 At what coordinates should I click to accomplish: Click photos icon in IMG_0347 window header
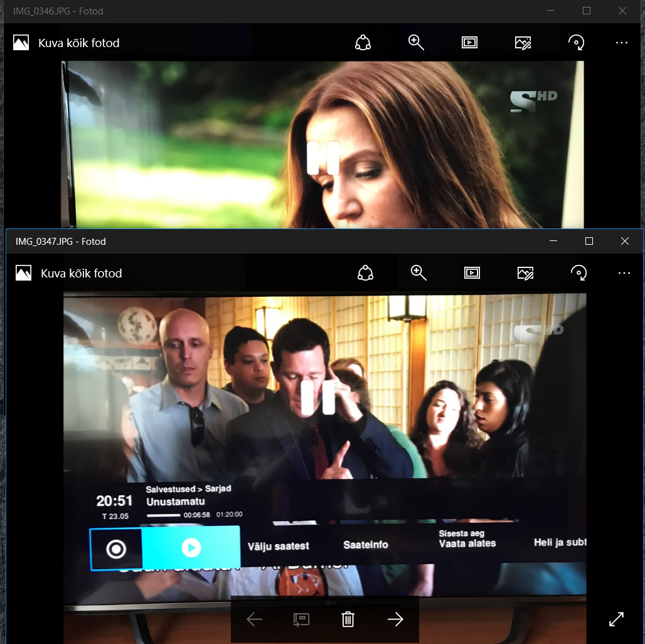click(23, 273)
